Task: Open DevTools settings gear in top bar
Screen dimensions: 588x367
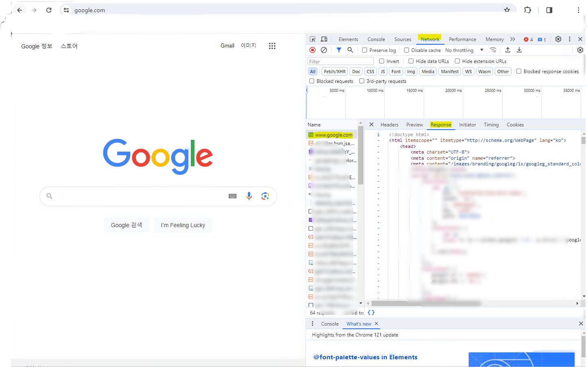Action: coord(558,39)
